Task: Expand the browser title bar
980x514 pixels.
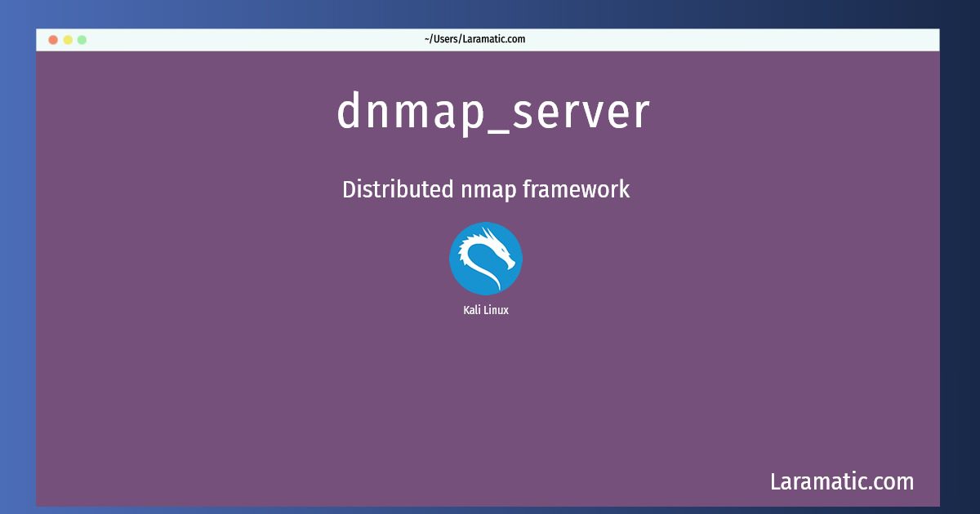Action: pyautogui.click(x=490, y=38)
